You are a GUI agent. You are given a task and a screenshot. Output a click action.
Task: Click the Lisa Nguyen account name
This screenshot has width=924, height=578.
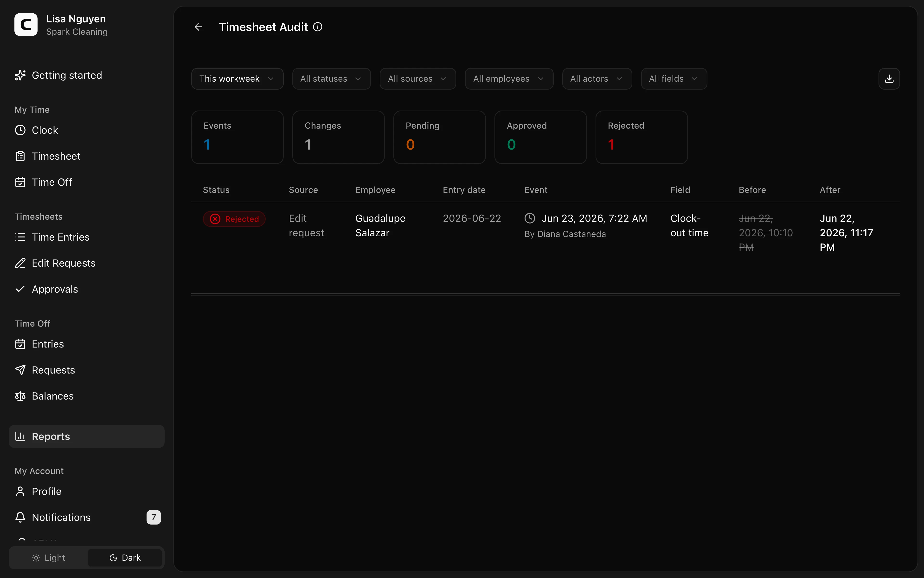click(x=76, y=19)
